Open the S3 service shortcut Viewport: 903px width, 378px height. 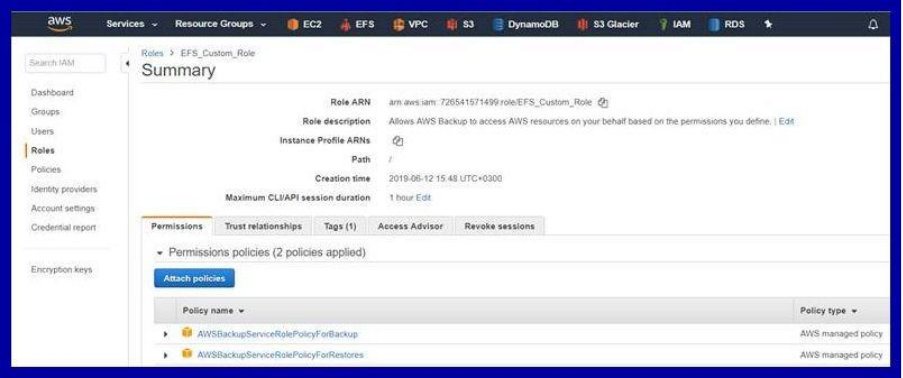(x=460, y=24)
